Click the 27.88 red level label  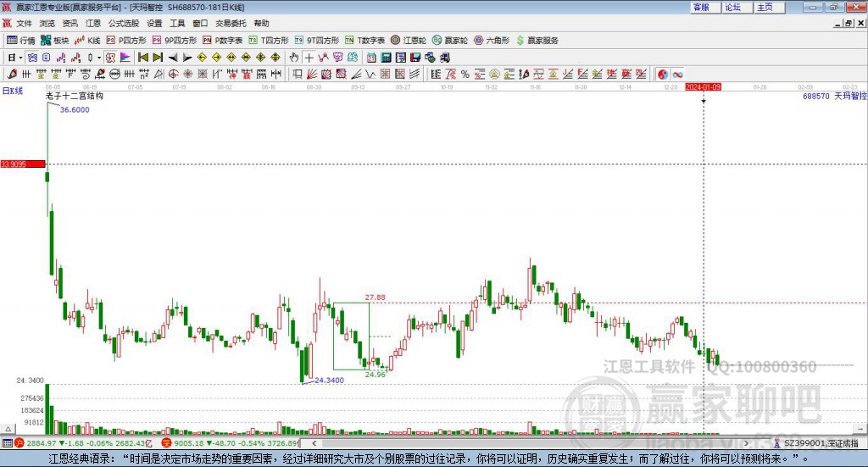click(x=375, y=297)
